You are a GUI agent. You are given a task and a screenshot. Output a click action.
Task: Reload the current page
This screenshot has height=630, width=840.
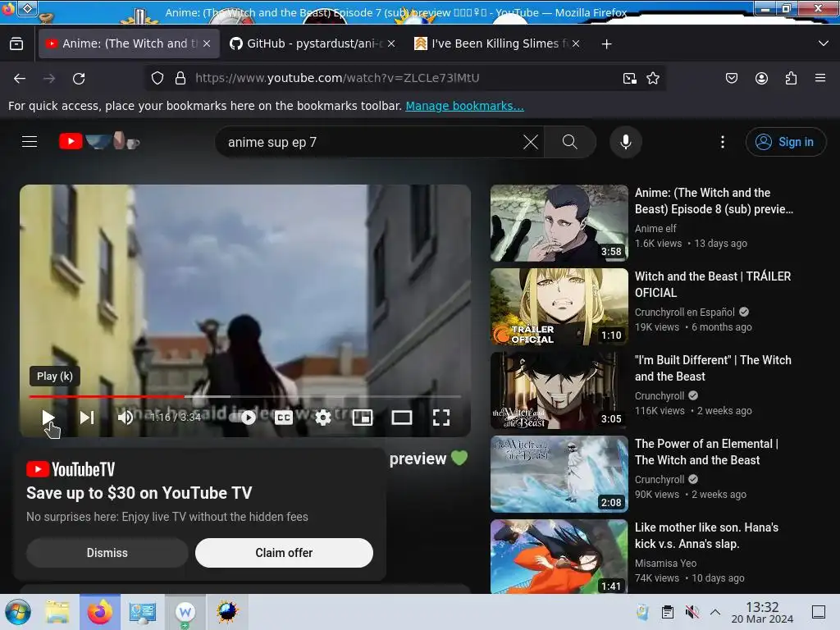79,78
